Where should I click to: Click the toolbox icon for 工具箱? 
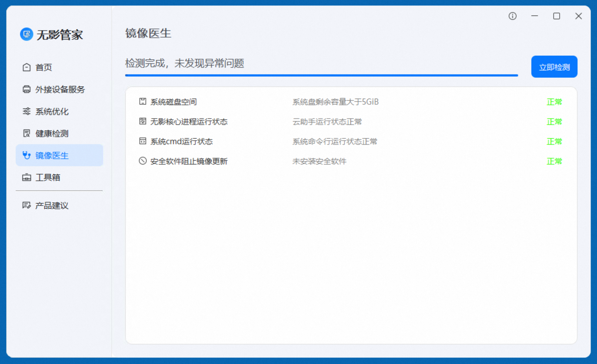pyautogui.click(x=26, y=177)
